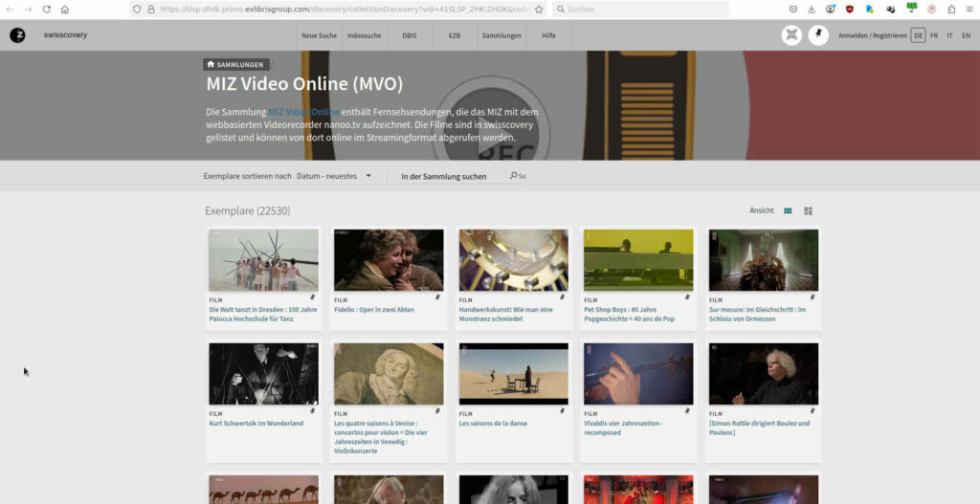Open the beach dancers thumbnail for Die Welt tanzt
Viewport: 980px width, 504px height.
coord(263,260)
